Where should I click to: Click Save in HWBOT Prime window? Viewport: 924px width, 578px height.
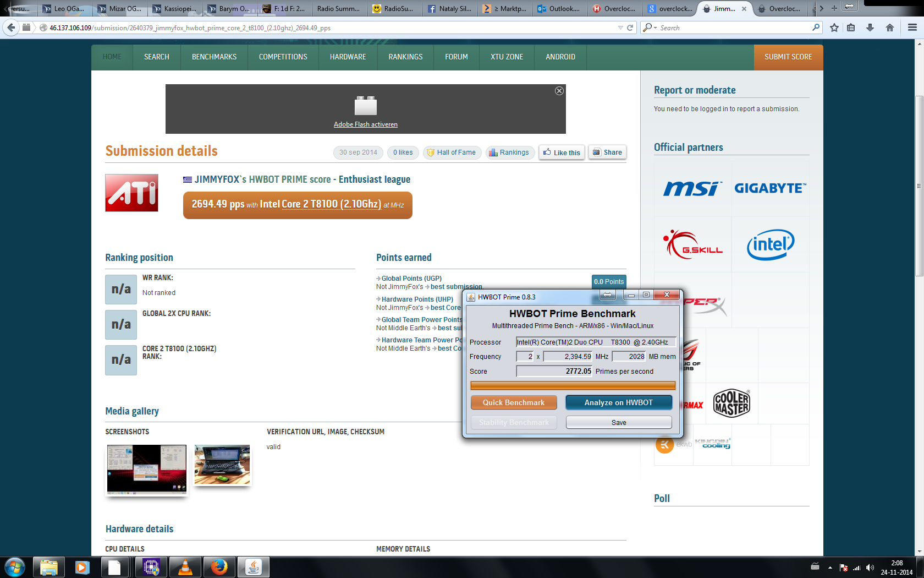coord(619,422)
